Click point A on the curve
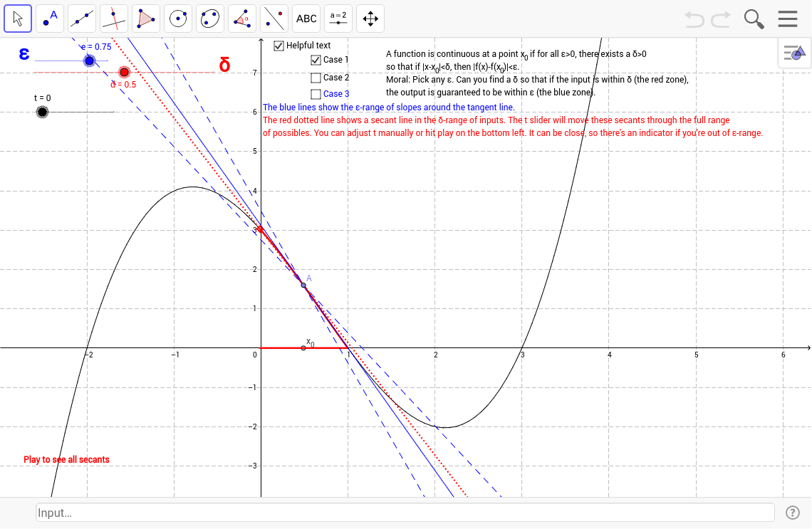This screenshot has height=529, width=812. pos(303,286)
